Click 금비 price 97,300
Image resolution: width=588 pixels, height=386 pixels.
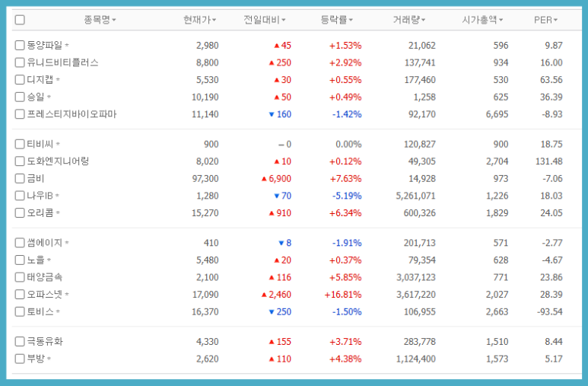point(205,178)
